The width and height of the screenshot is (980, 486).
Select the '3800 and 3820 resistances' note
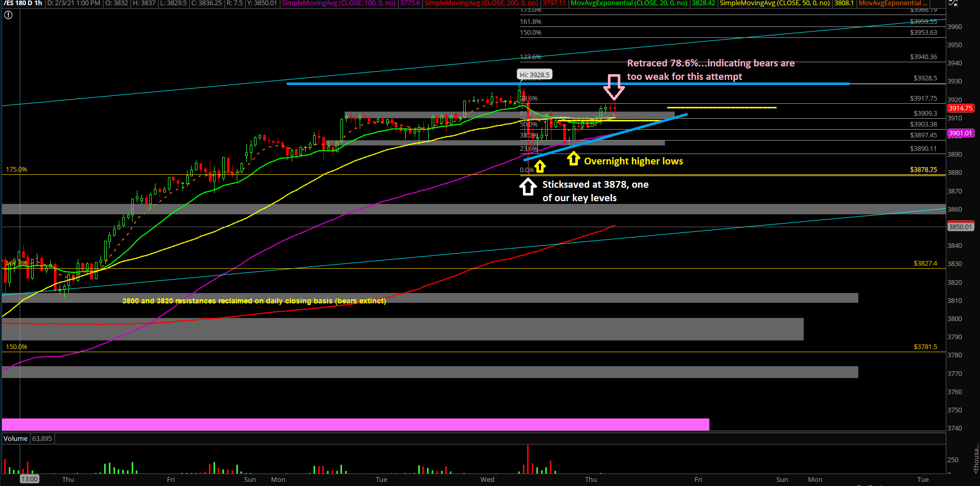[254, 301]
